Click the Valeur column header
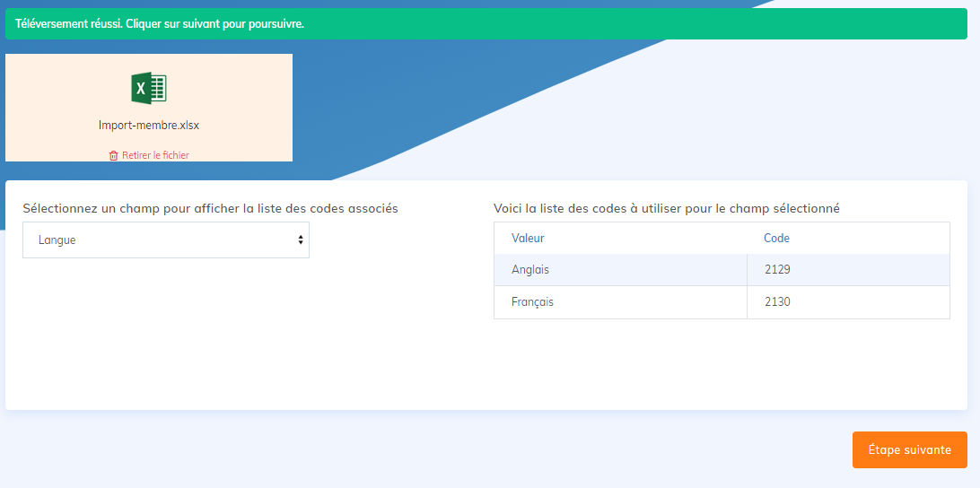 tap(528, 239)
